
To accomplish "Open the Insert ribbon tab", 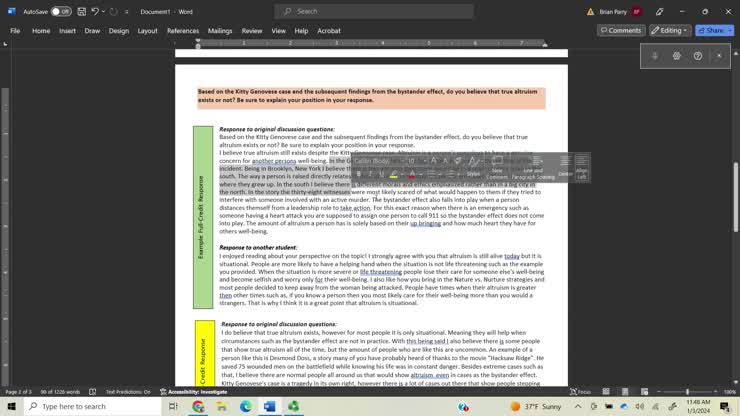I will click(67, 31).
